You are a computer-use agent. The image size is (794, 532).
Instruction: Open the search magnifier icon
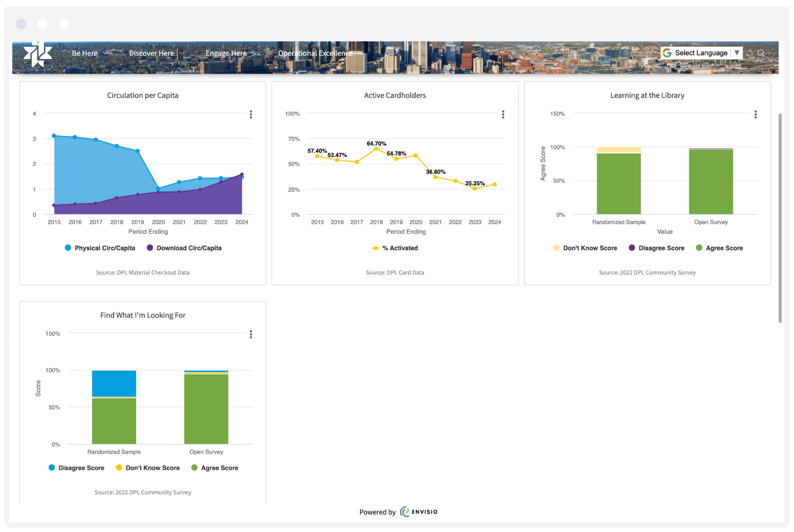(761, 53)
